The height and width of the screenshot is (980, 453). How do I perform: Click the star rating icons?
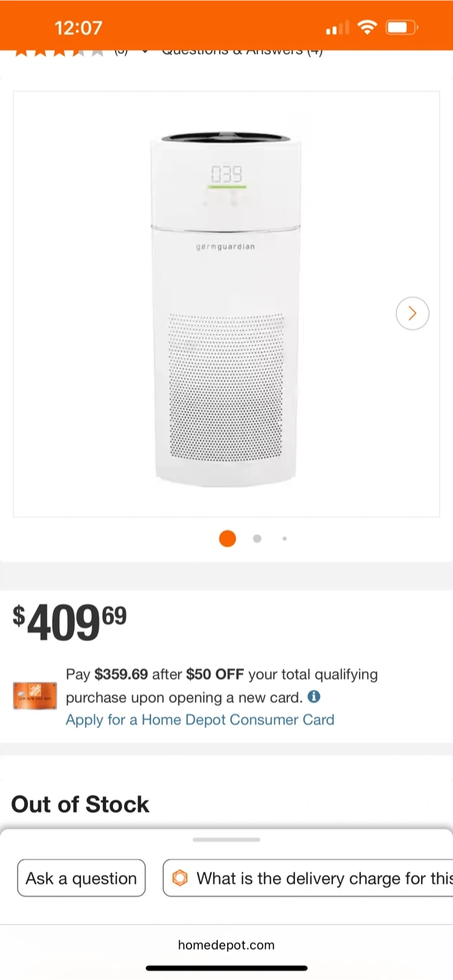(59, 52)
